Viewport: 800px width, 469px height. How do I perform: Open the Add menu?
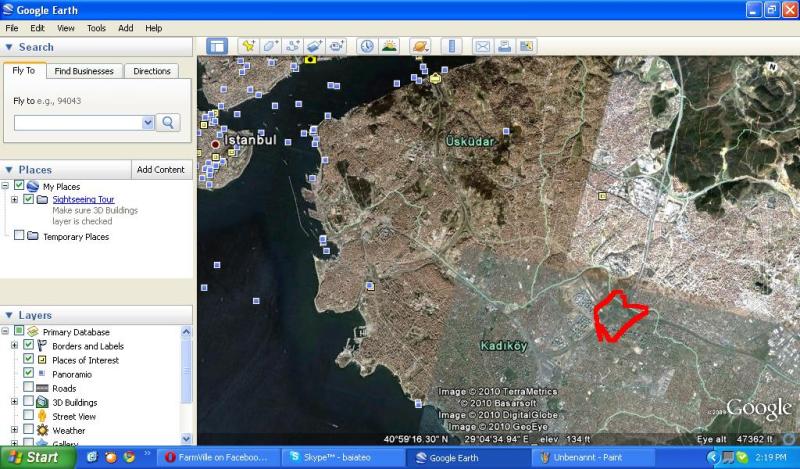pyautogui.click(x=126, y=28)
